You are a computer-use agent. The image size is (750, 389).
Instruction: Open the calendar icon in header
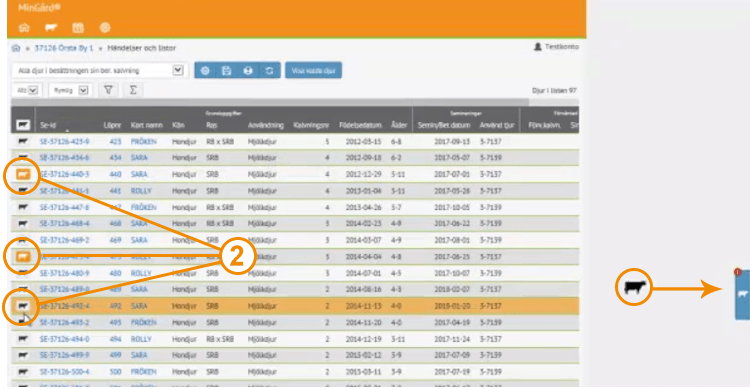tap(78, 27)
